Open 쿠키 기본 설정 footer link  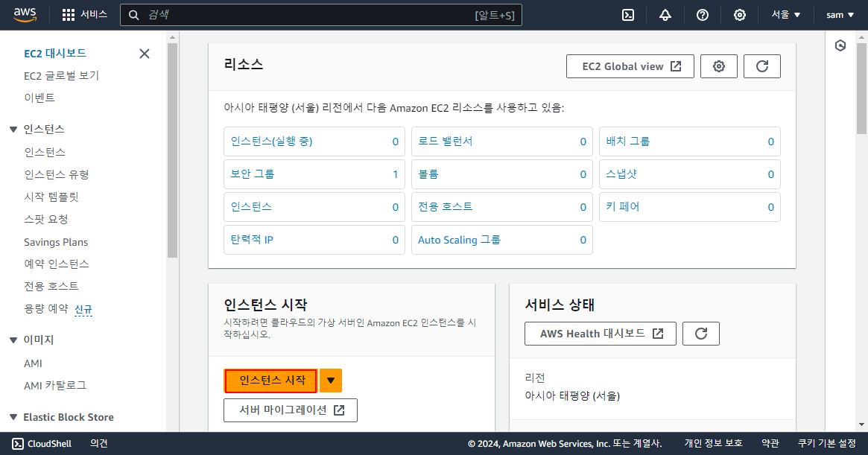[826, 443]
